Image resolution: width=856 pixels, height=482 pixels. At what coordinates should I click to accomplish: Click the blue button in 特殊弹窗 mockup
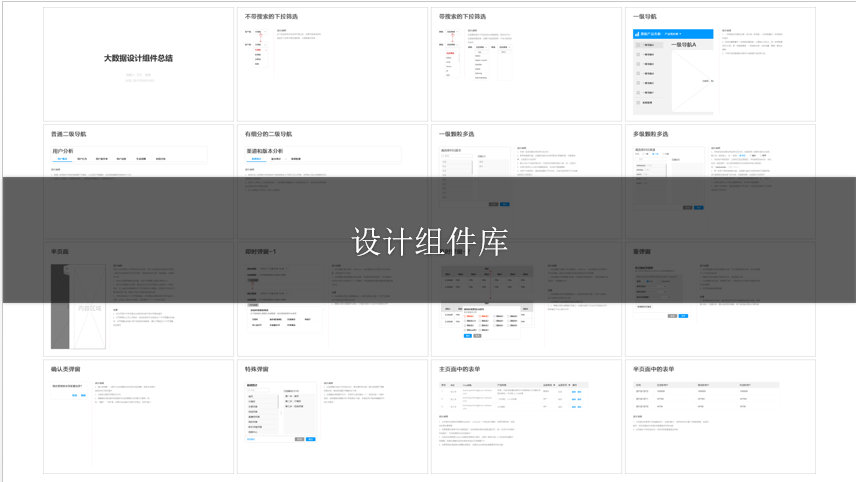(311, 439)
